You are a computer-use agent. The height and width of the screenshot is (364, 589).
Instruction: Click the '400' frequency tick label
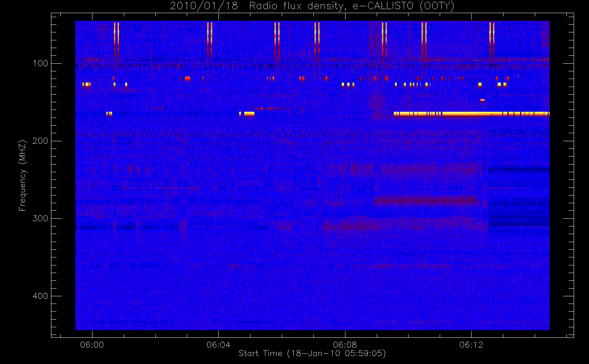(x=40, y=296)
